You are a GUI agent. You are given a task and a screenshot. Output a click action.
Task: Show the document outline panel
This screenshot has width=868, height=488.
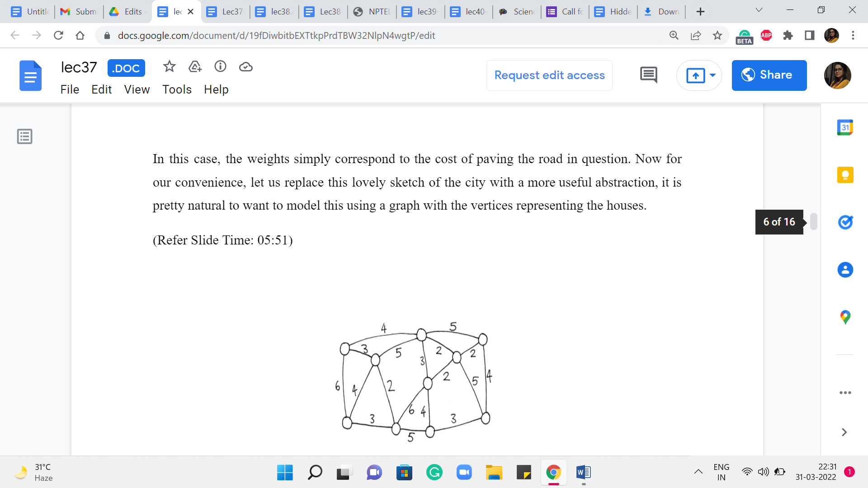(25, 136)
